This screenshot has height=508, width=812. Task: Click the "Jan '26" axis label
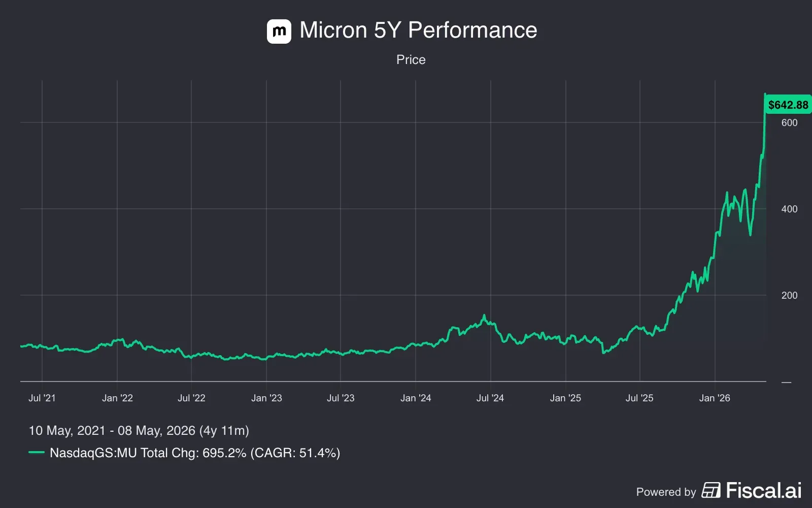click(715, 398)
